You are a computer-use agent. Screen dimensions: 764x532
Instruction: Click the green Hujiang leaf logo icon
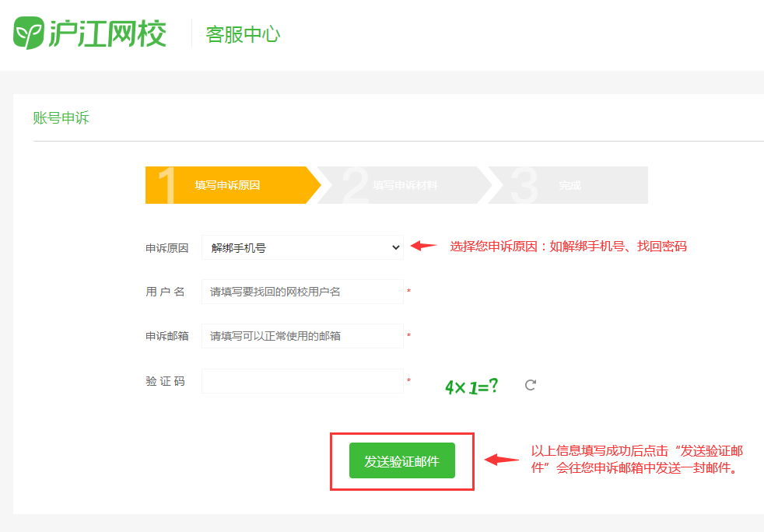[29, 34]
